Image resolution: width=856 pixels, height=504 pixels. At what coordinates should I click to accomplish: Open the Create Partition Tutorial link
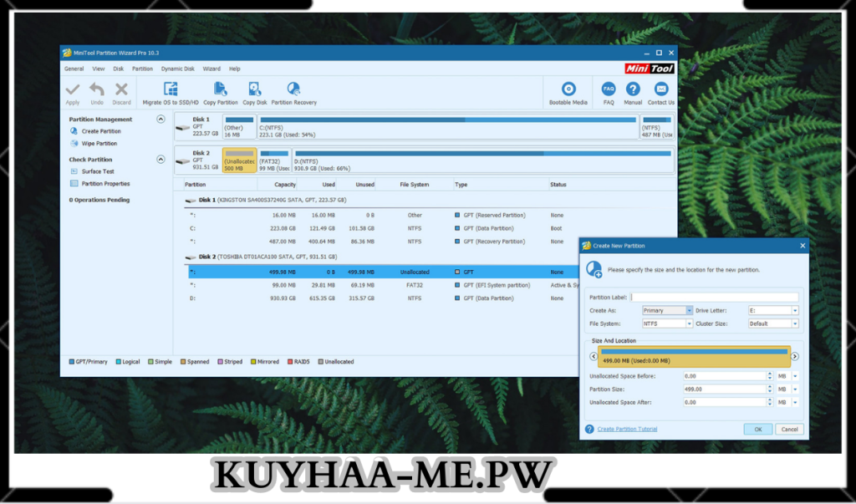click(627, 429)
